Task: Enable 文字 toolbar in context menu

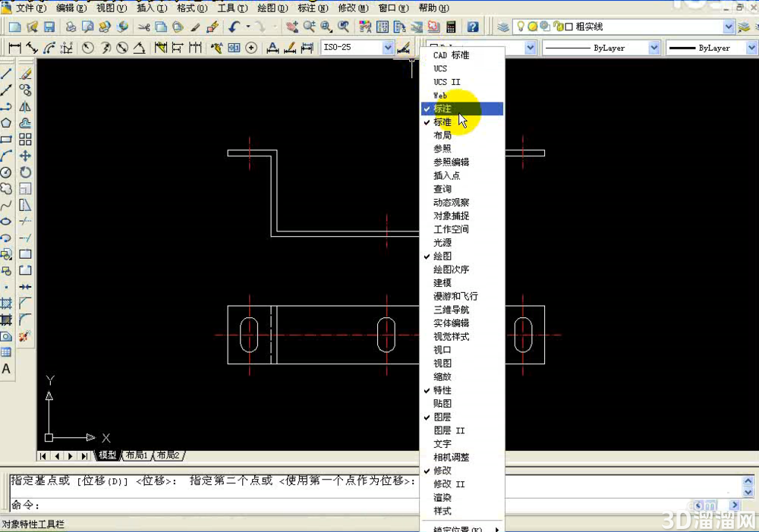Action: coord(462,444)
